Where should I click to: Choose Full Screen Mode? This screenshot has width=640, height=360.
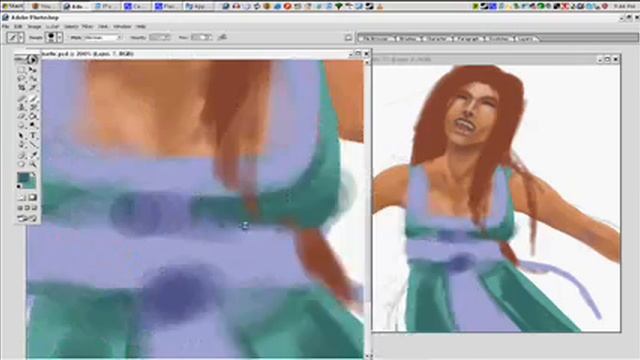click(x=35, y=208)
